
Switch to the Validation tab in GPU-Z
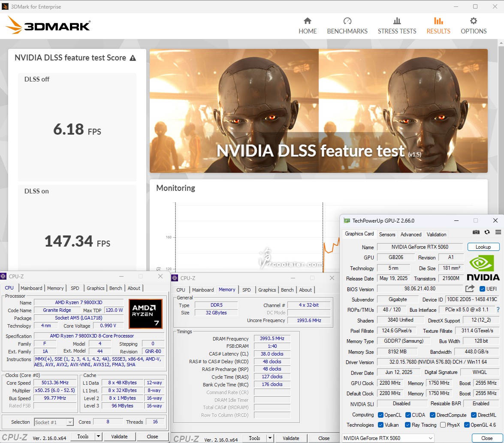(437, 235)
